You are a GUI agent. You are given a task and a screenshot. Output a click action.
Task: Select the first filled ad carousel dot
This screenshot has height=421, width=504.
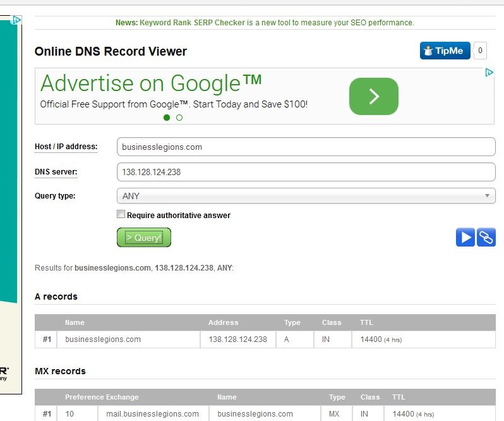coord(167,118)
